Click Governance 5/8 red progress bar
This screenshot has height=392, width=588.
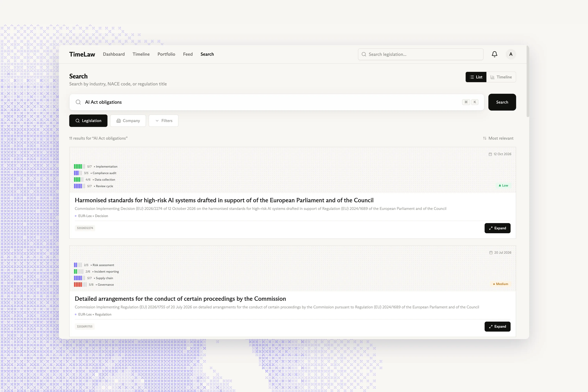tap(80, 285)
